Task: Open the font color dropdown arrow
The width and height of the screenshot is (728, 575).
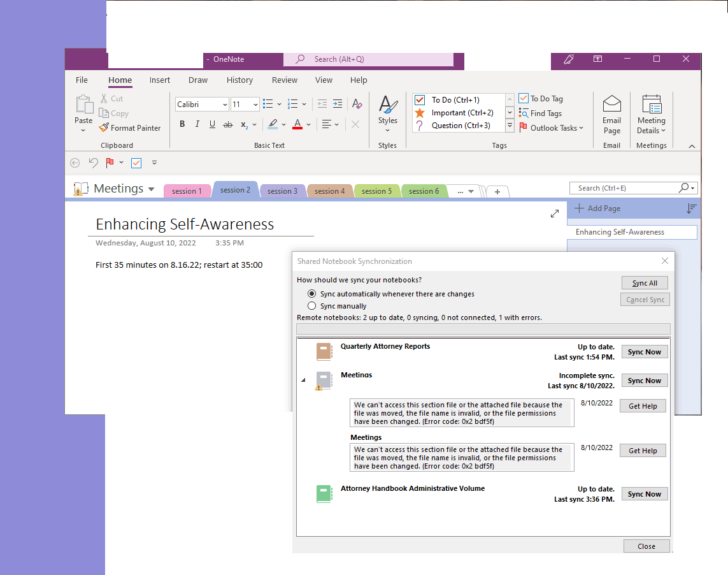Action: [x=308, y=124]
